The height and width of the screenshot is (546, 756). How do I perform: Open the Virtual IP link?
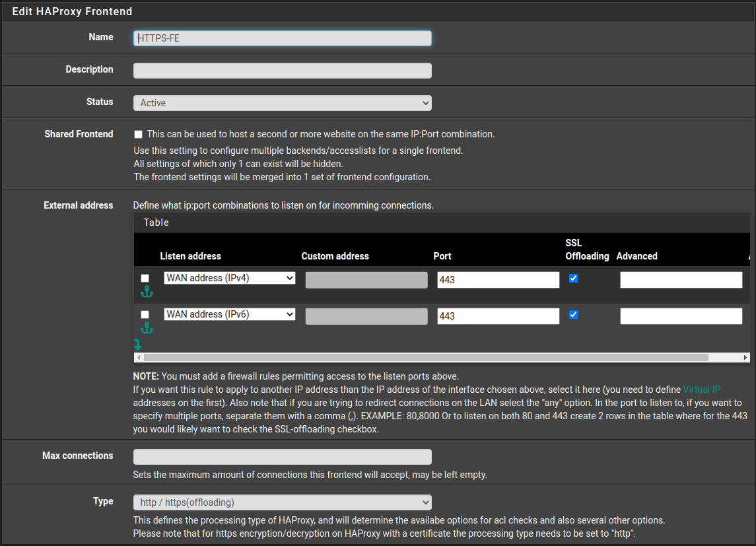click(x=702, y=390)
